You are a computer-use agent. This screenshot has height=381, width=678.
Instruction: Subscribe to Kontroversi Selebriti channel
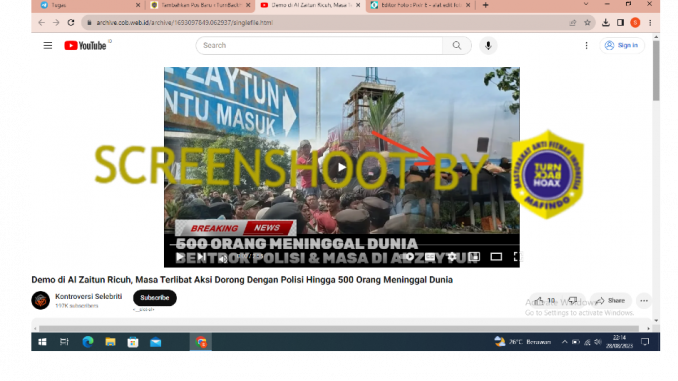click(x=155, y=298)
